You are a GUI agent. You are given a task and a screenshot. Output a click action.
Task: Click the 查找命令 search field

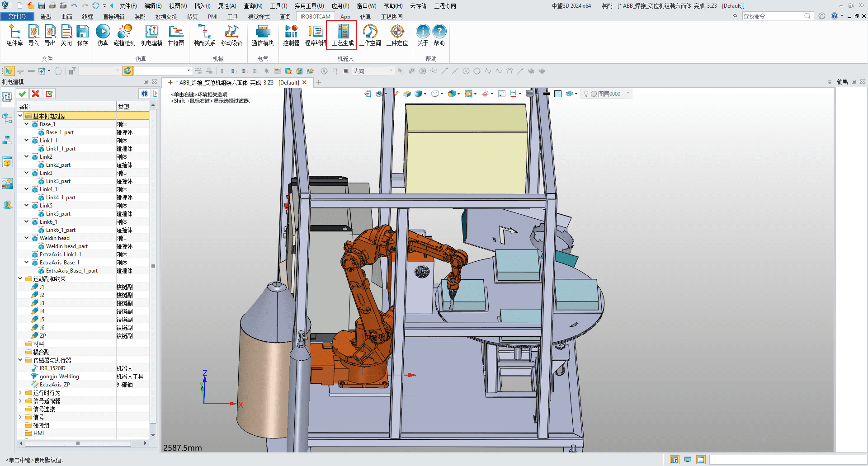(x=773, y=16)
